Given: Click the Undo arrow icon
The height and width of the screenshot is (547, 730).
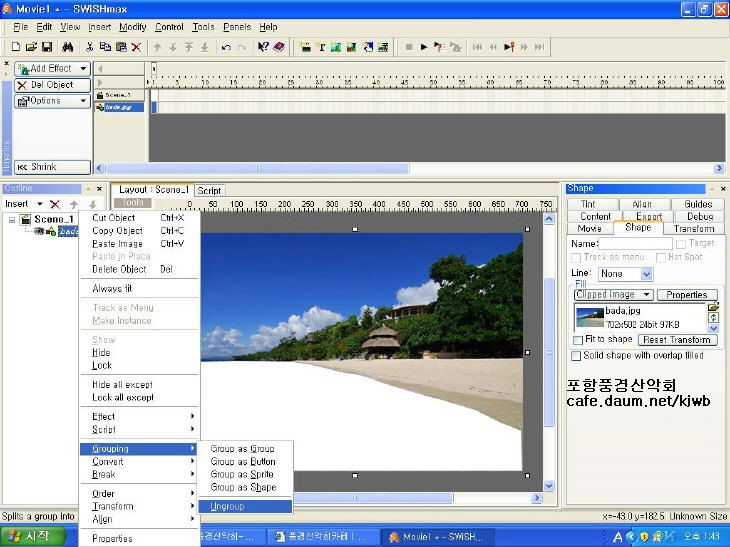Looking at the screenshot, I should pos(226,47).
